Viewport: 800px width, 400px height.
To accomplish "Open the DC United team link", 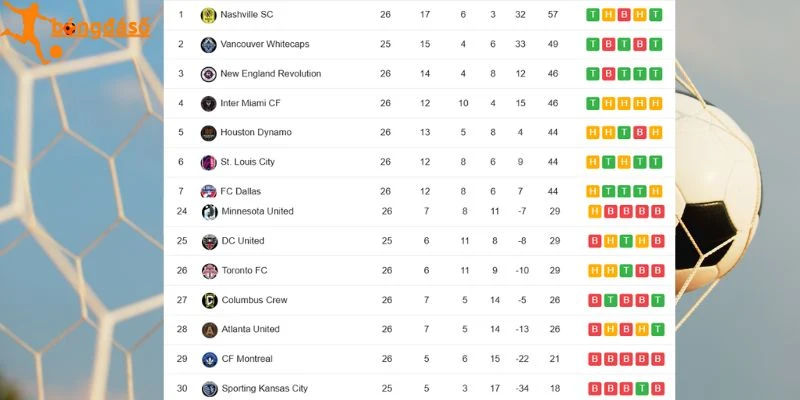I will 243,241.
